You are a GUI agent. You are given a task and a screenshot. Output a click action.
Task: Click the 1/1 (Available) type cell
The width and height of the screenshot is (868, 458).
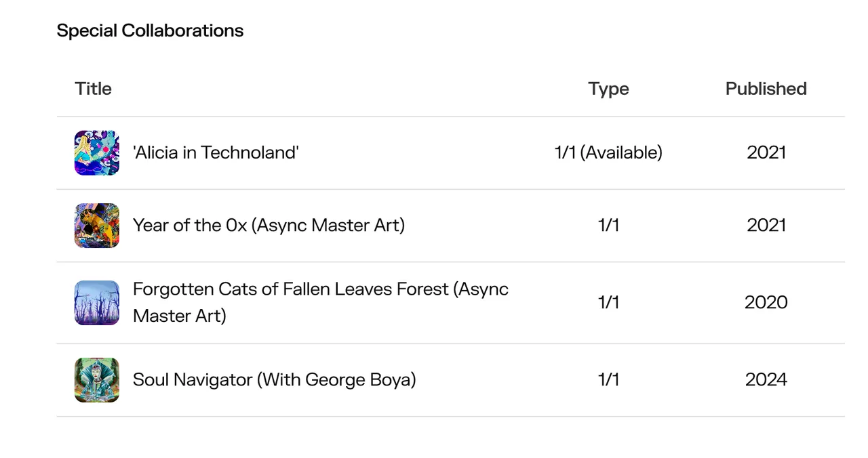tap(608, 152)
